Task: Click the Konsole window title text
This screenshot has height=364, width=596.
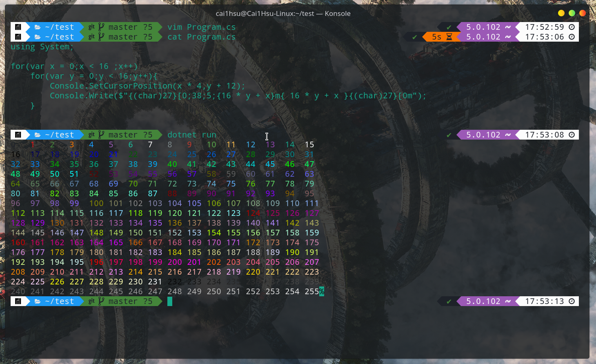Action: point(283,13)
